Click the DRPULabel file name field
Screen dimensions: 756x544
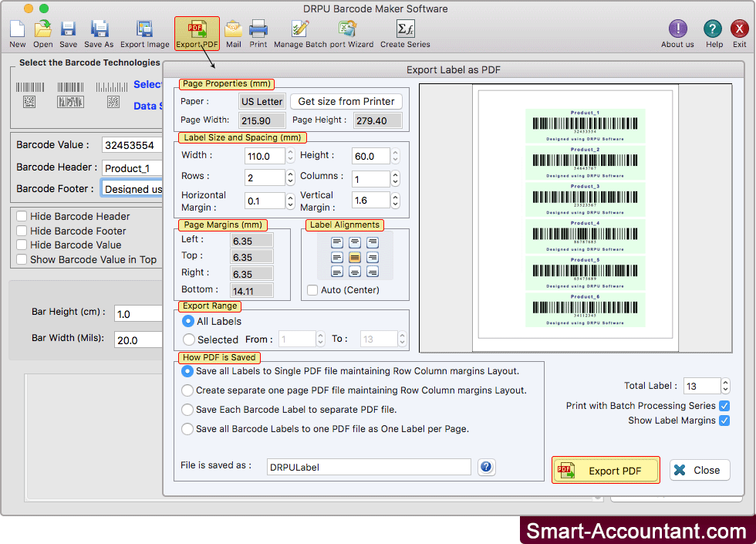pos(368,467)
